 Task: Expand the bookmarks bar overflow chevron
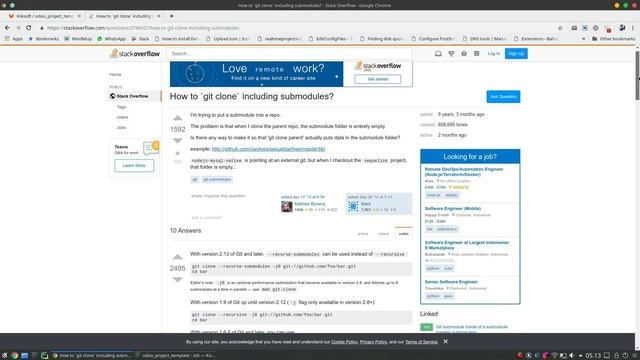point(583,39)
